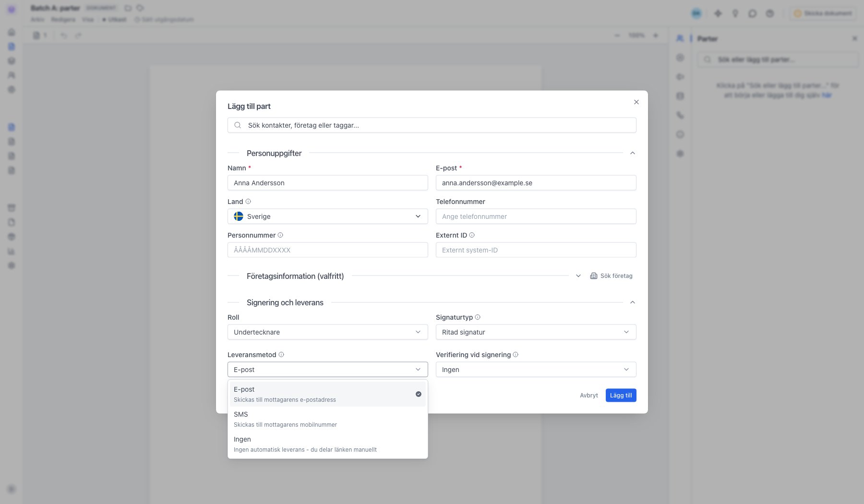Click the E-post field with anna.andersson@example.se

coord(536,183)
